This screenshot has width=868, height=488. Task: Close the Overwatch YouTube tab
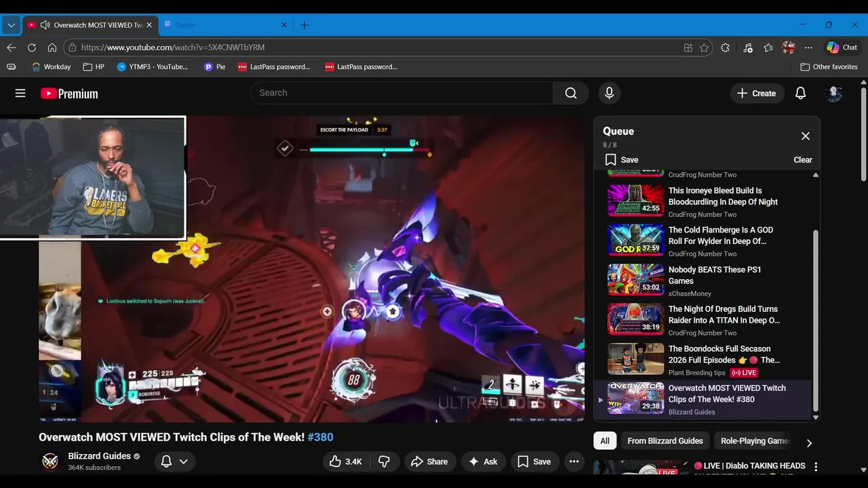pos(149,25)
